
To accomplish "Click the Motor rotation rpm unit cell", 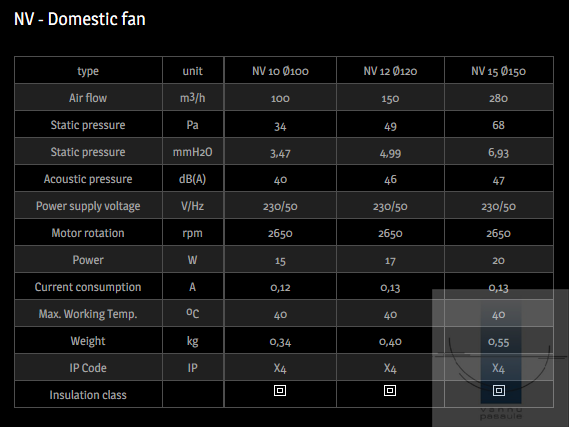I will [x=192, y=233].
